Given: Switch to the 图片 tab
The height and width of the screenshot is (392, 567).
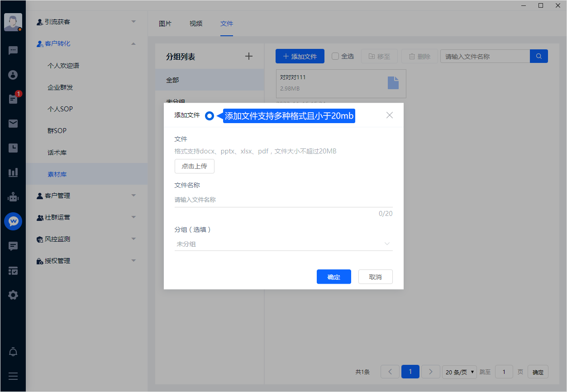Looking at the screenshot, I should (x=165, y=24).
